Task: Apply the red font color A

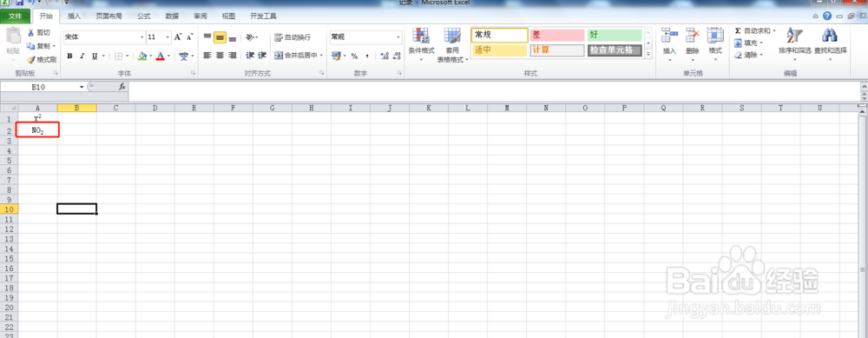Action: click(x=160, y=56)
